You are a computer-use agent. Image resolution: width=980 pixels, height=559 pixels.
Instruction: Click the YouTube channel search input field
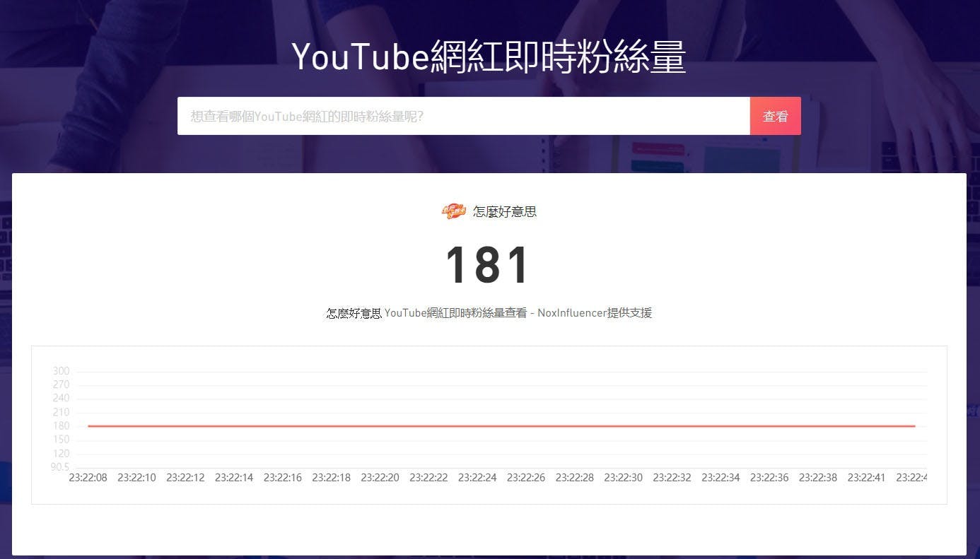[464, 116]
